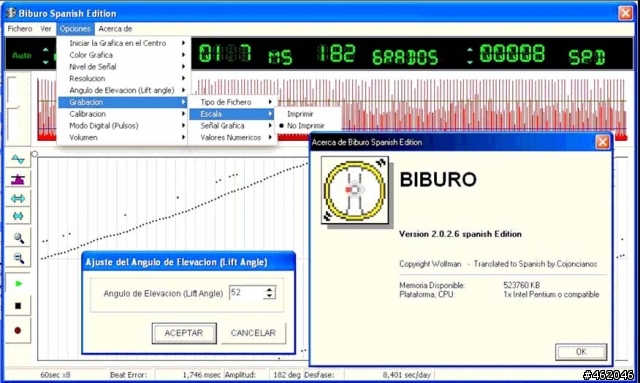Viewport: 640px width, 383px height.
Task: Open the Ver menu
Action: pyautogui.click(x=46, y=29)
